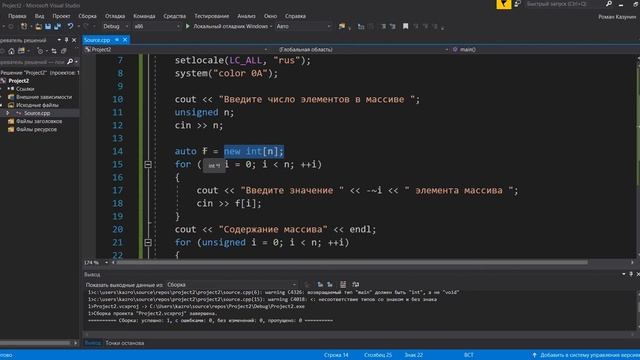Viewport: 640px width, 360px height.
Task: Select Project2 node in Solution Explorer
Action: tap(19, 81)
